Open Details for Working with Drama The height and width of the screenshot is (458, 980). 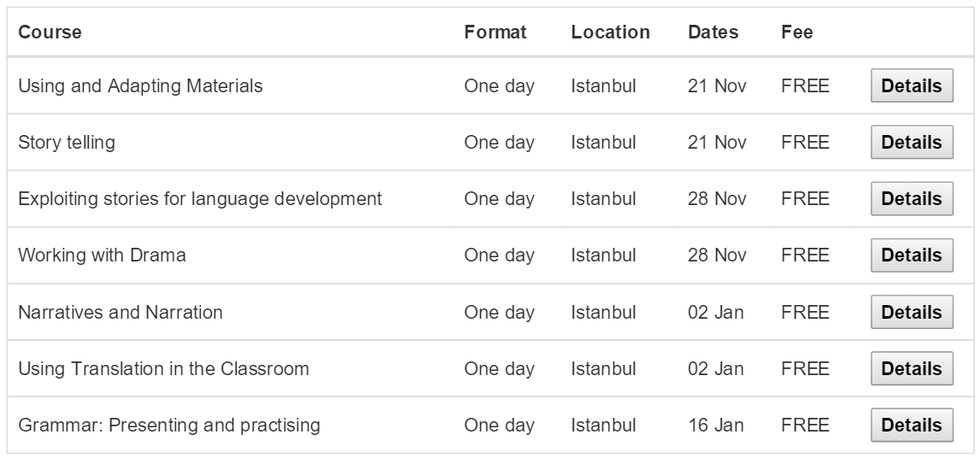pyautogui.click(x=911, y=255)
